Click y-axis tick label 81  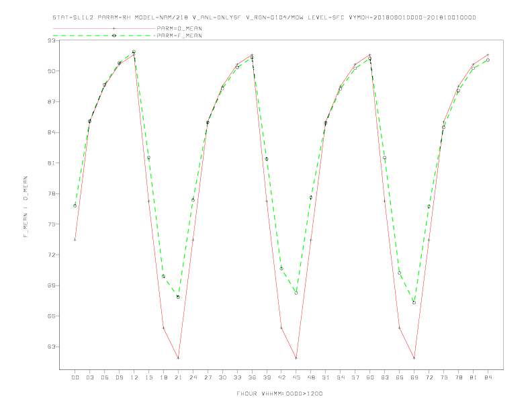tap(52, 163)
